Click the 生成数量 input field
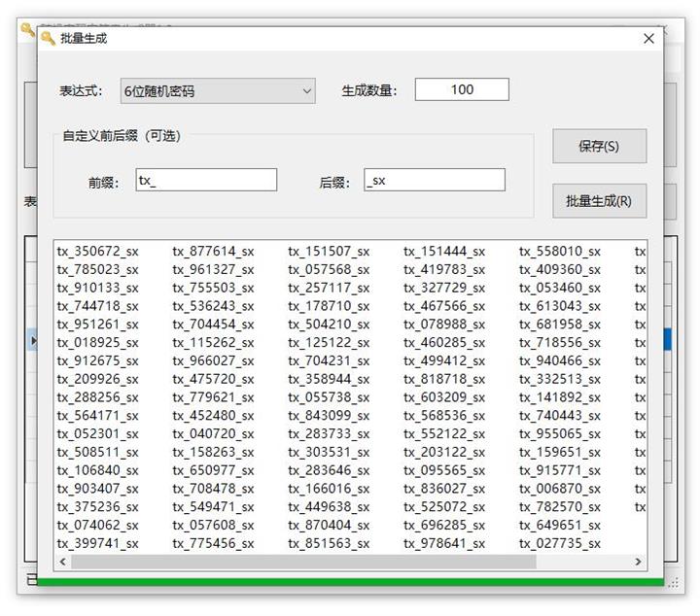The height and width of the screenshot is (616, 700). click(462, 89)
